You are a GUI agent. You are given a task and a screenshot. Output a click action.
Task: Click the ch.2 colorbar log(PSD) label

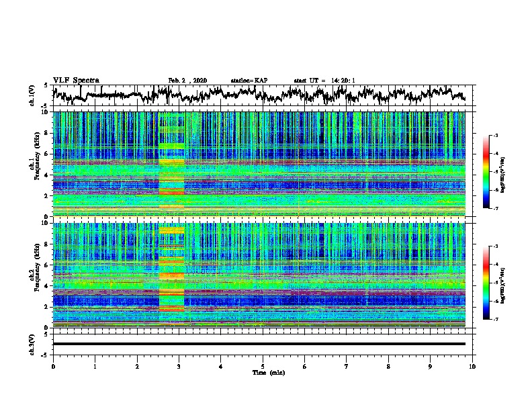503,285
